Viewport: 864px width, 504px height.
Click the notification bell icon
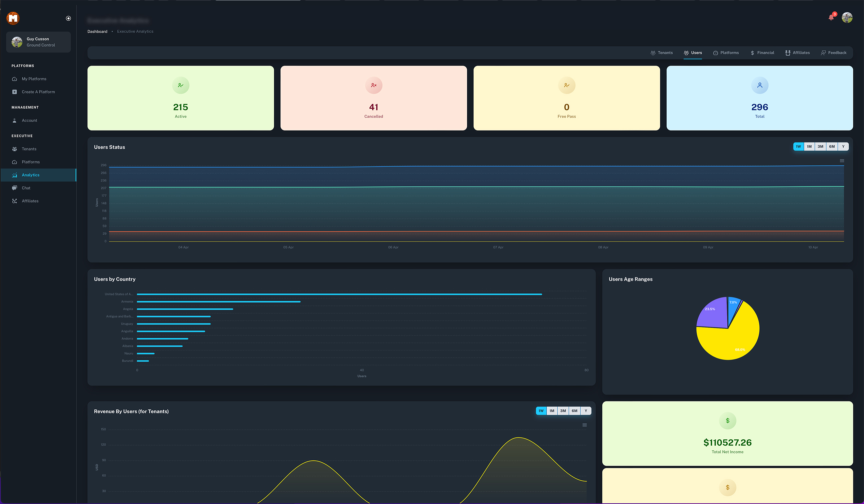pos(831,17)
